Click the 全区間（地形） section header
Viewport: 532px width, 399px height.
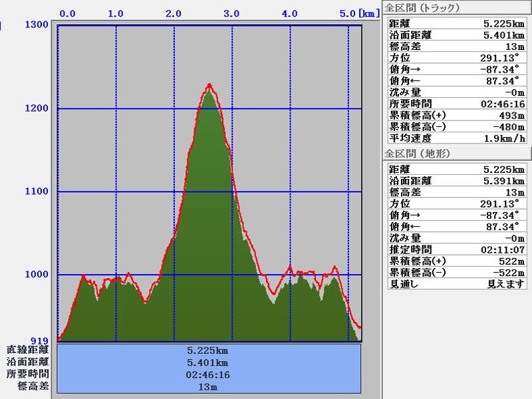coord(418,154)
